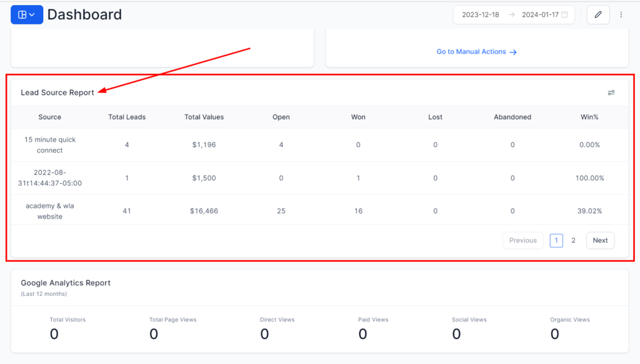
Task: Click the Total Leads column header
Action: pos(127,117)
